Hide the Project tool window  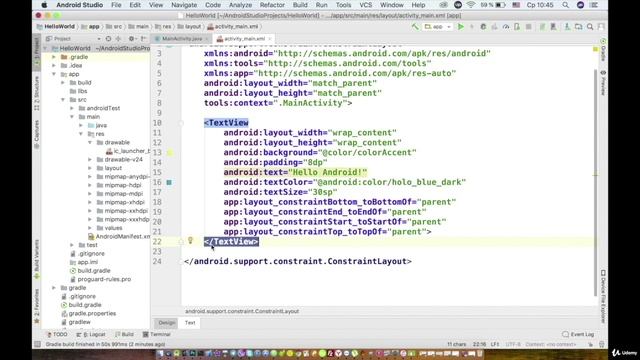tap(143, 38)
